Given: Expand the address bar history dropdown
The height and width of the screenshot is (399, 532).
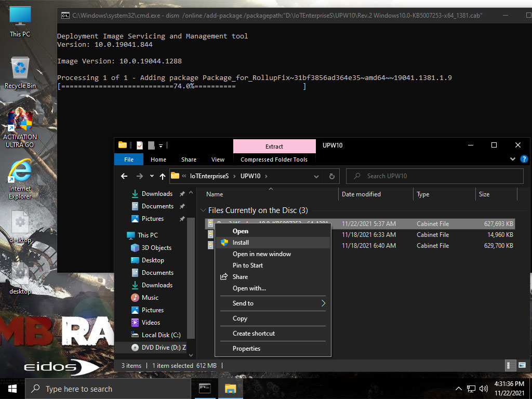Looking at the screenshot, I should 316,177.
